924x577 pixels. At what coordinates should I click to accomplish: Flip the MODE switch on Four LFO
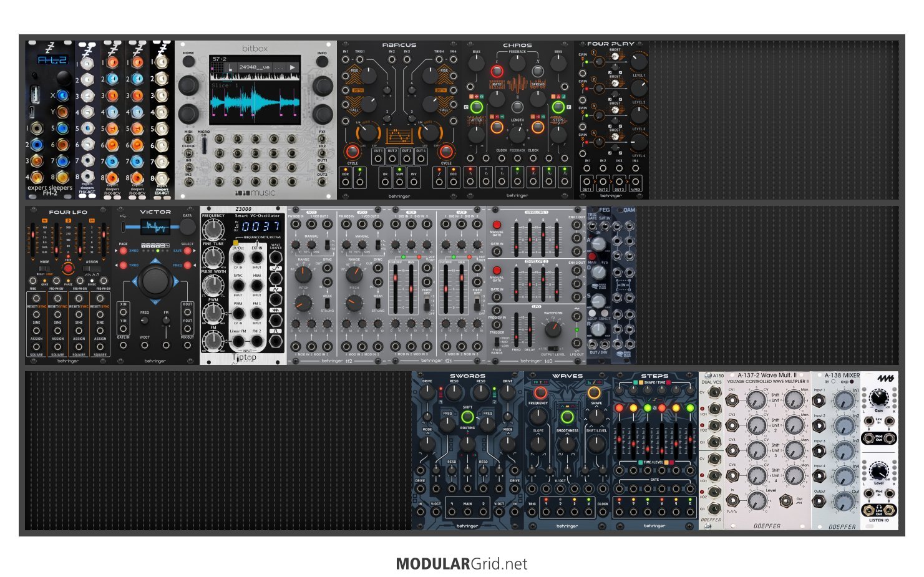pos(44,268)
